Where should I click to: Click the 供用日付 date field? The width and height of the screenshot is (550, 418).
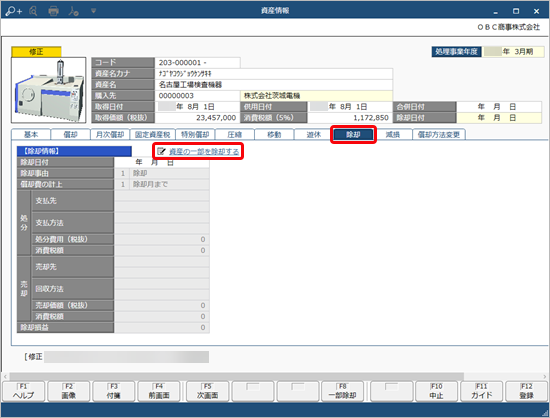350,107
